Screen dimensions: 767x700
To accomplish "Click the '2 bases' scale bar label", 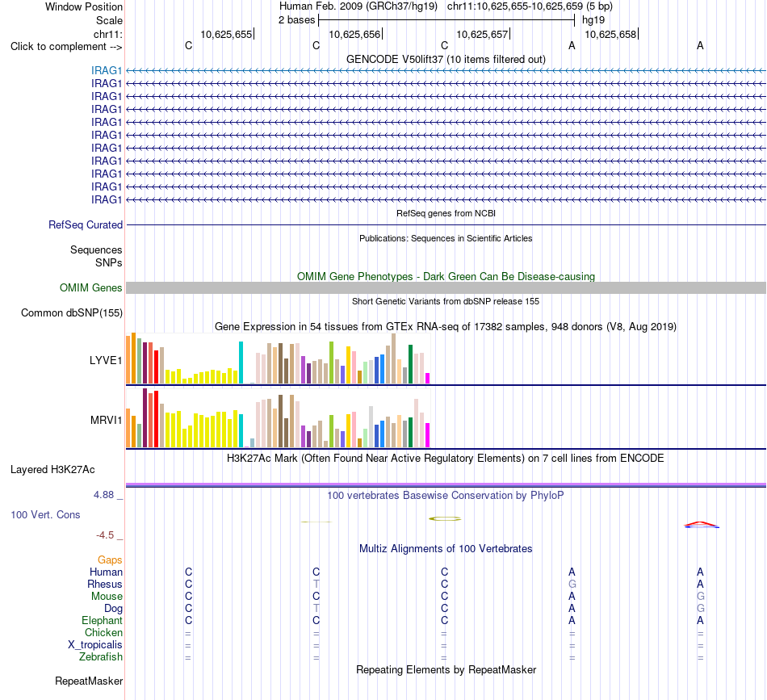I will tap(296, 20).
